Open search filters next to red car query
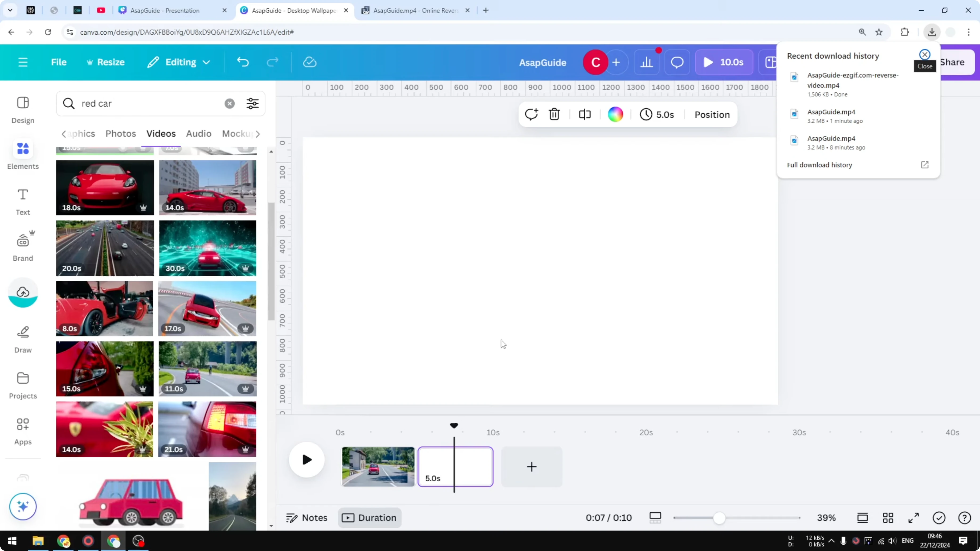This screenshot has width=980, height=551. coord(252,104)
